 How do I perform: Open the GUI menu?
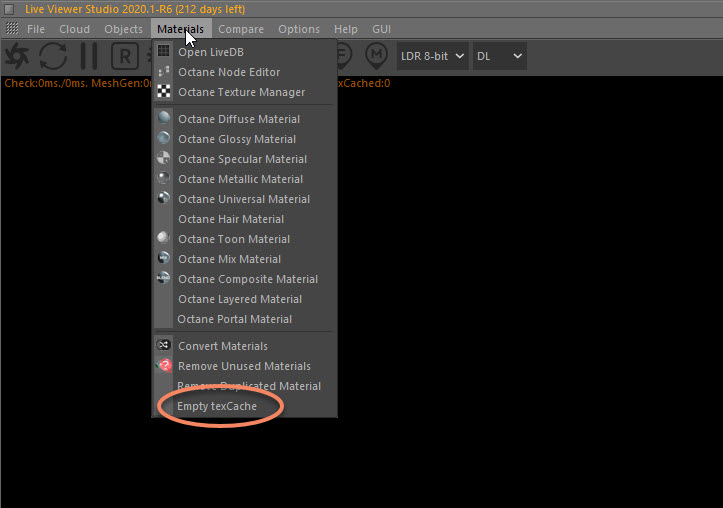point(381,29)
